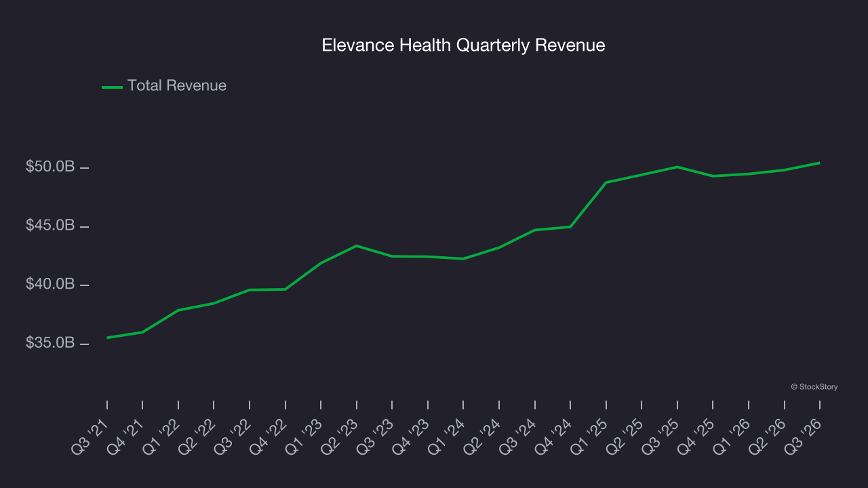This screenshot has height=488, width=868.
Task: Click the revenue line endpoint at Q3 '26
Action: pos(819,163)
